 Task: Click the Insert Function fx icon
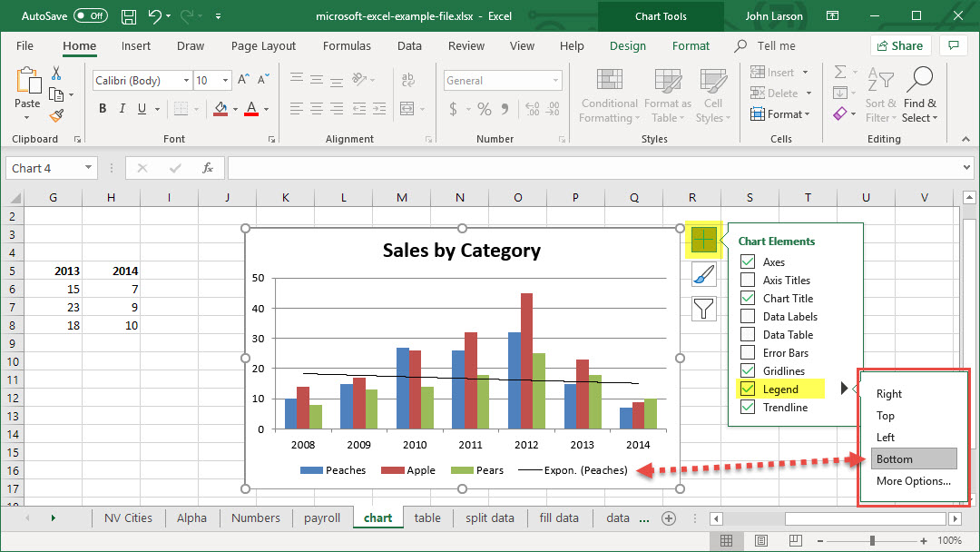[x=208, y=168]
